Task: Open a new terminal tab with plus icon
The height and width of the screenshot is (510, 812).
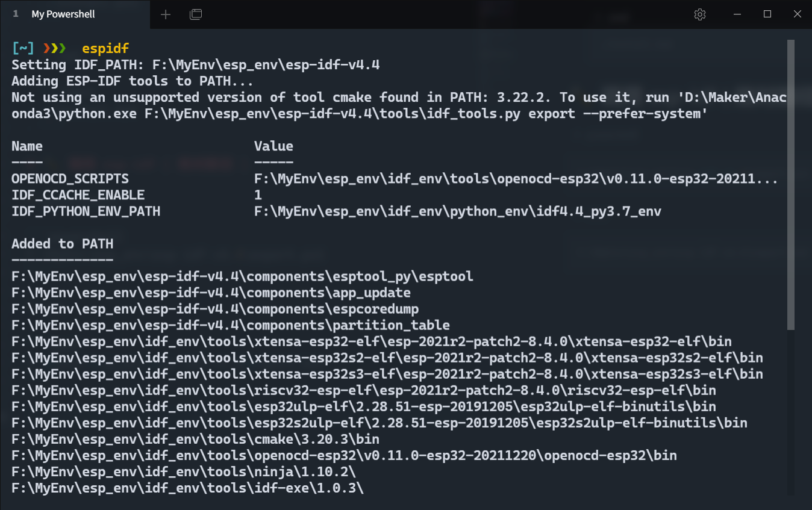Action: 166,14
